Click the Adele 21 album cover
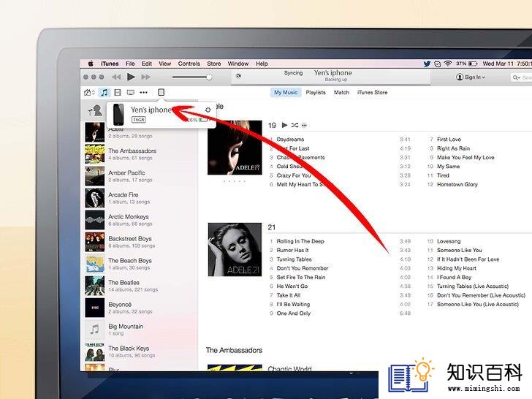 (235, 249)
